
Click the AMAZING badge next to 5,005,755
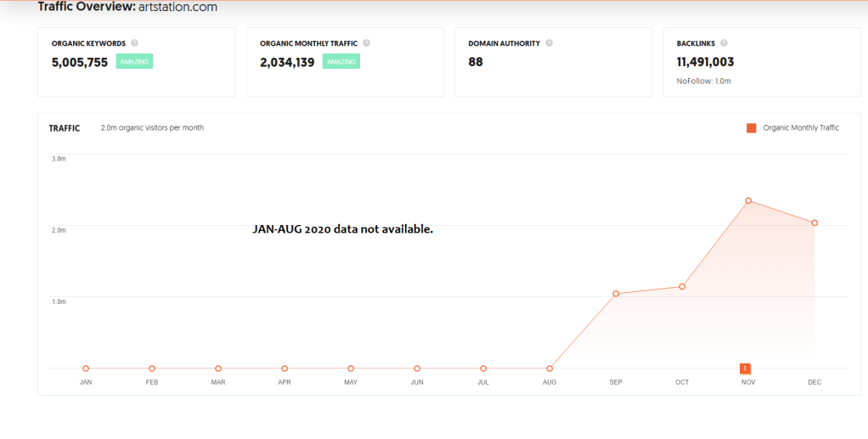134,62
